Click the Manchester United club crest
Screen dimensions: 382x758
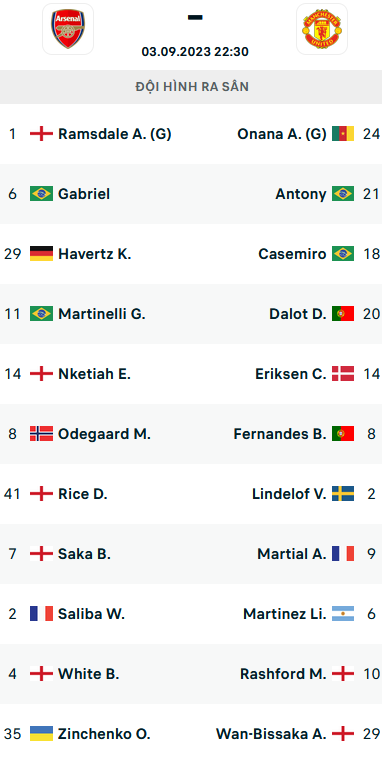[x=322, y=29]
